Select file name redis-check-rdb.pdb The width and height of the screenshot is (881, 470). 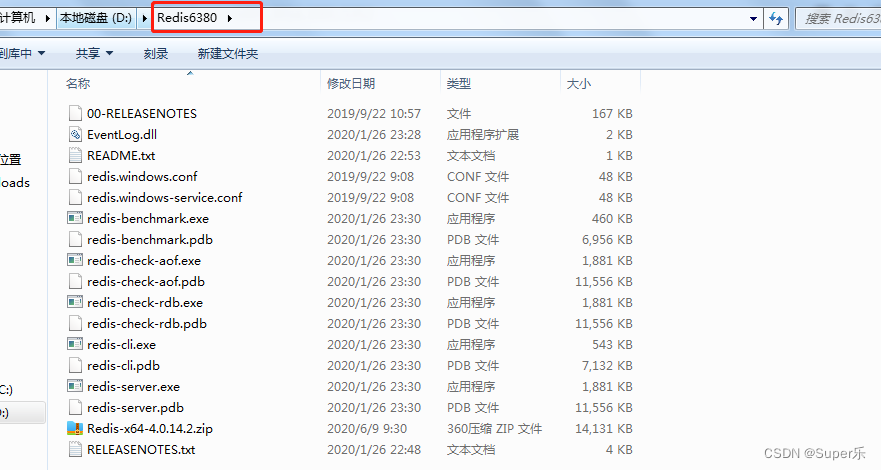[147, 323]
